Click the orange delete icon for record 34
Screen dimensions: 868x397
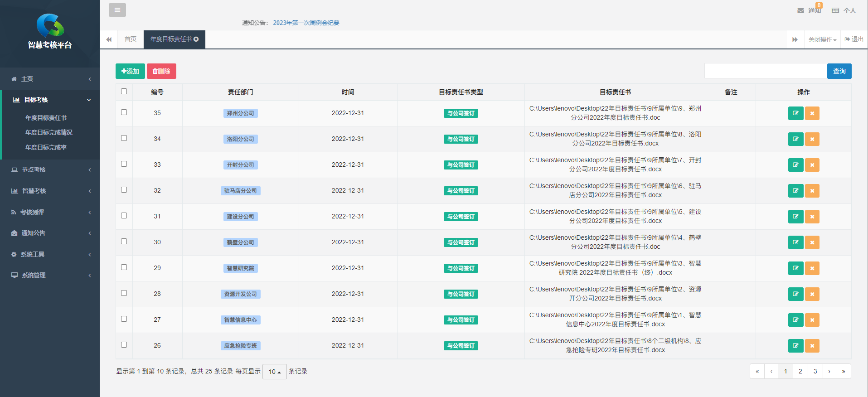tap(812, 139)
